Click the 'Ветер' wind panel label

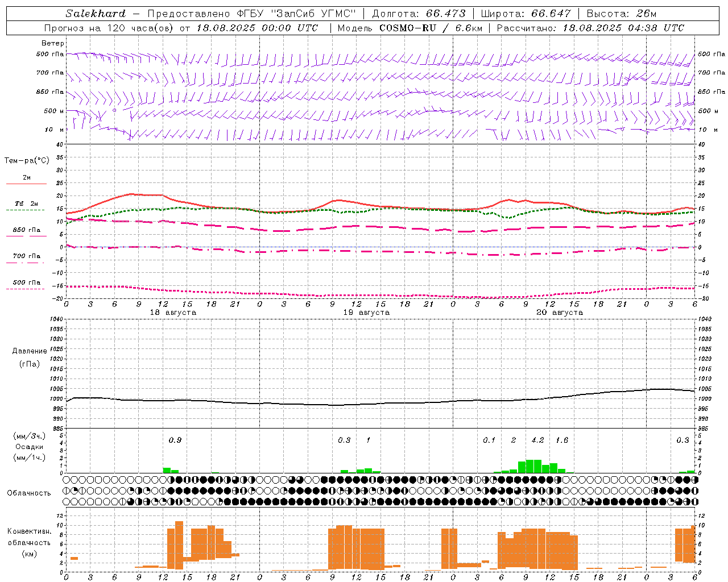point(53,43)
